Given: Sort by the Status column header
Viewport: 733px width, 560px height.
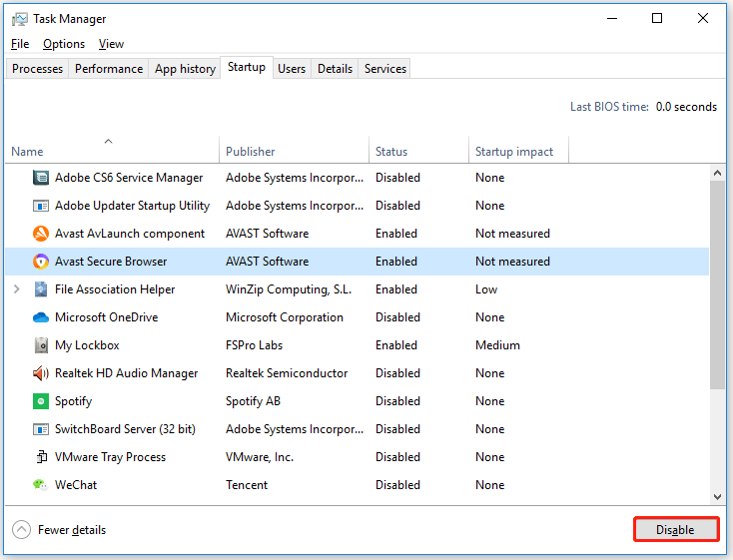Looking at the screenshot, I should point(418,151).
